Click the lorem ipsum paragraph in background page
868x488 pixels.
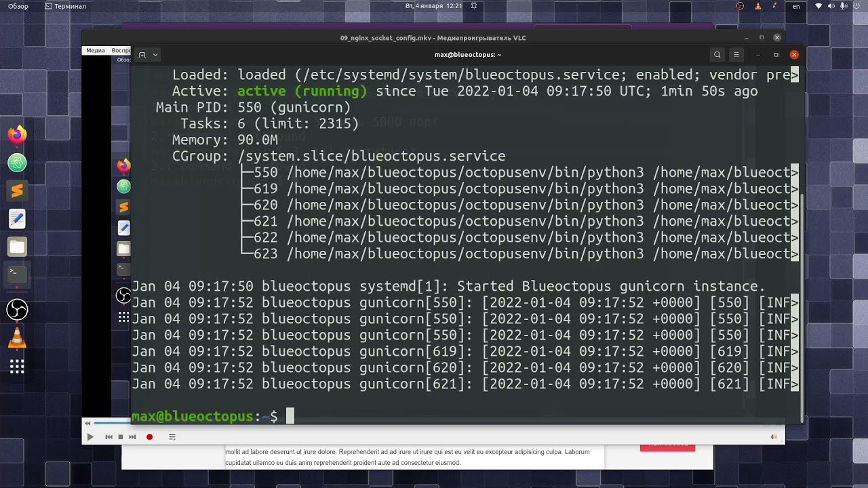[x=408, y=457]
